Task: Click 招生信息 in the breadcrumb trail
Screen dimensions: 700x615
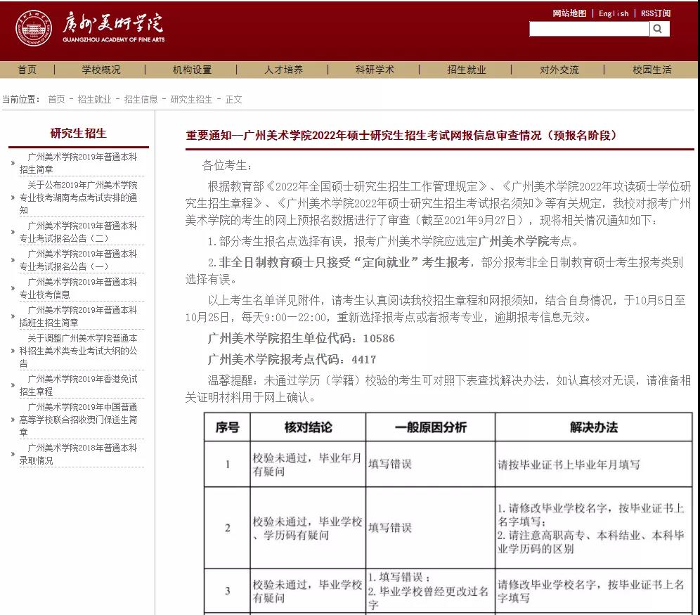Action: 141,99
